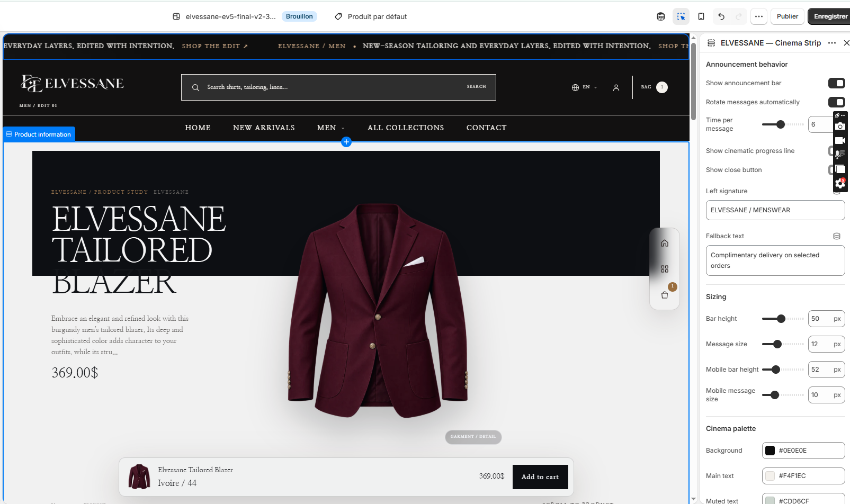Click the grid icon in floating side dock

(665, 269)
